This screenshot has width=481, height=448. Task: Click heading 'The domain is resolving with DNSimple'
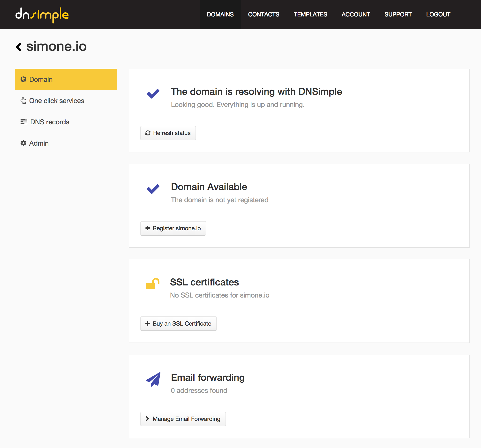256,92
